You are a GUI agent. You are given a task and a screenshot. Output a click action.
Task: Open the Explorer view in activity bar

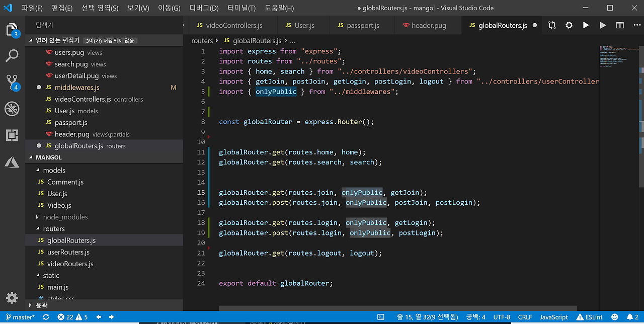(x=12, y=30)
